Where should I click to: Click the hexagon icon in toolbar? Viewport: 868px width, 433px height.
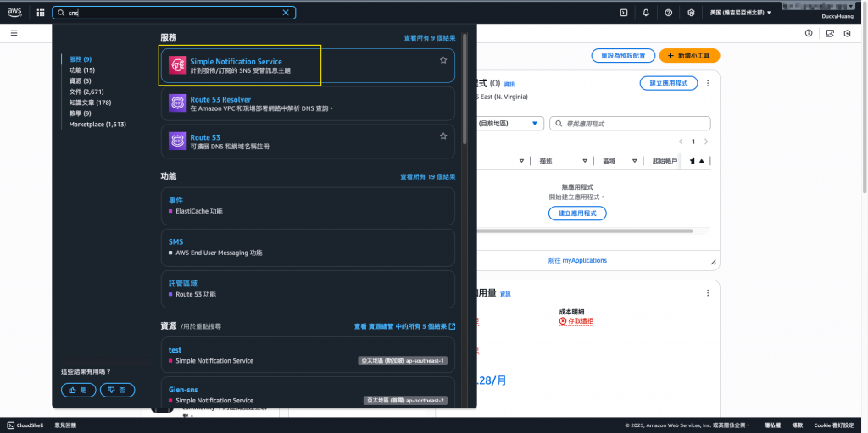coord(847,33)
